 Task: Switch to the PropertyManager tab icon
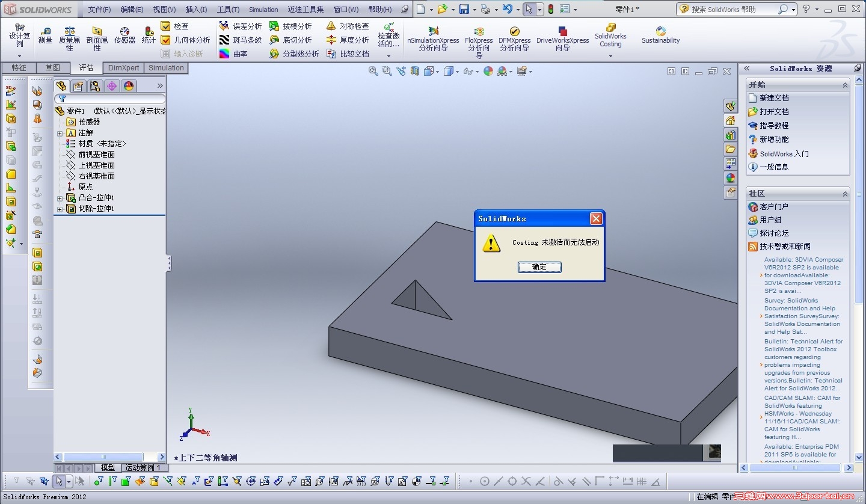coord(78,86)
